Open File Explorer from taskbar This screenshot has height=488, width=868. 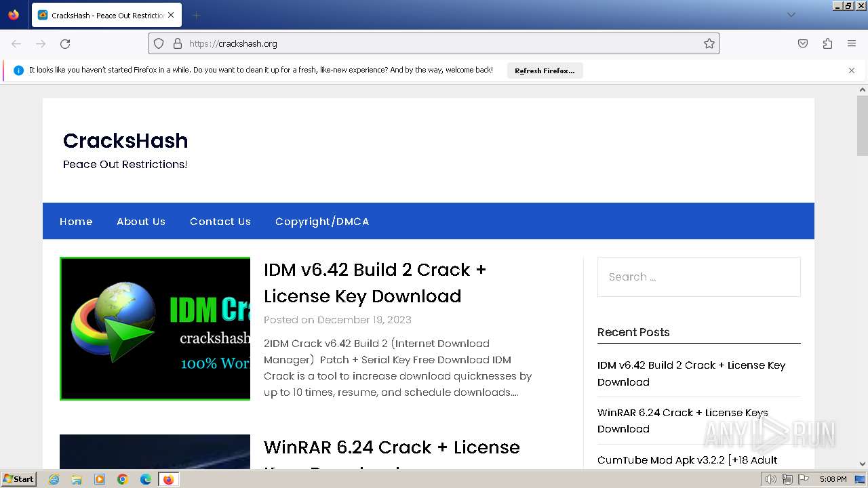pyautogui.click(x=77, y=479)
